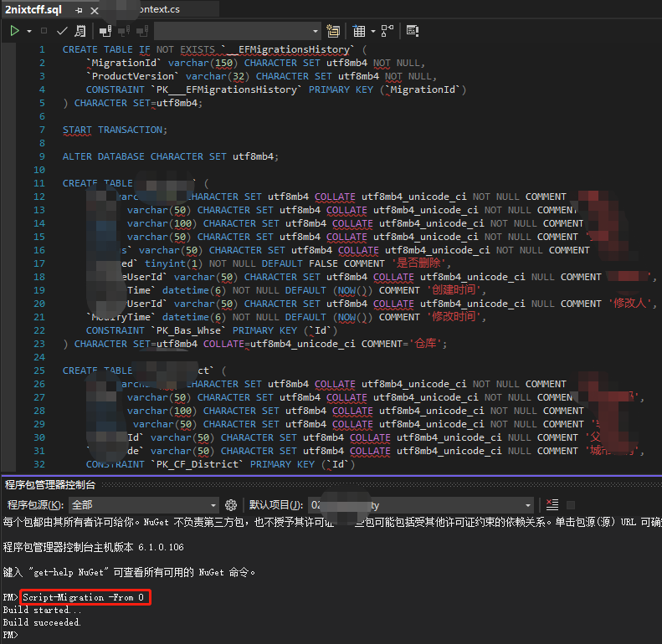Click the Script-Migration -From 0 command text

[83, 597]
